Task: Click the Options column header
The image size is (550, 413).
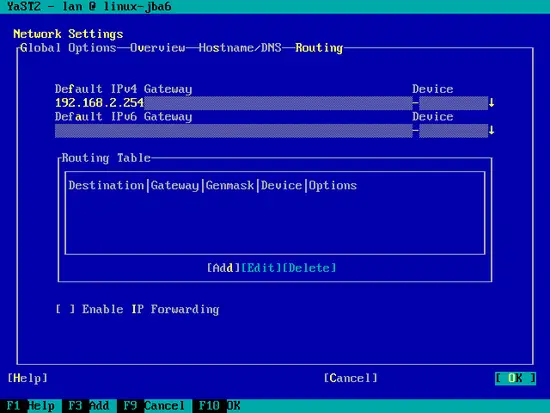Action: 333,185
